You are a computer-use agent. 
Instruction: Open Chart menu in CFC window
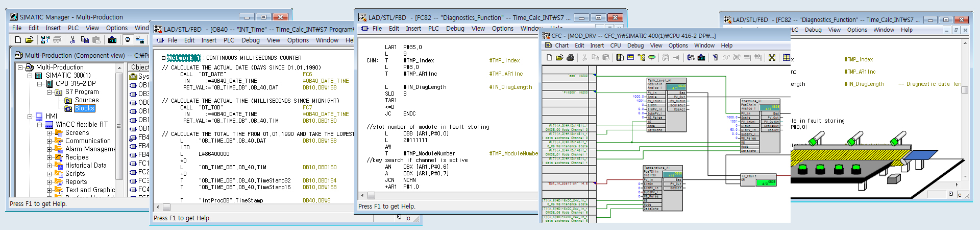562,45
